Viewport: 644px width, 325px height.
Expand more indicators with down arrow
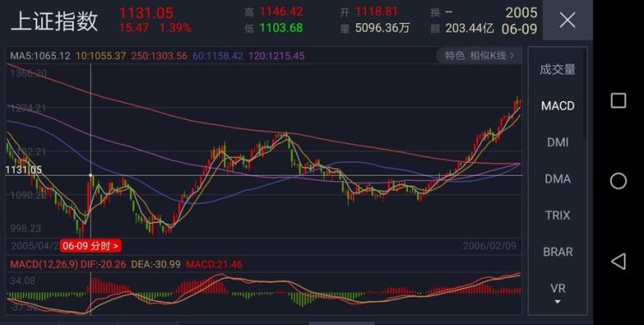tap(557, 302)
